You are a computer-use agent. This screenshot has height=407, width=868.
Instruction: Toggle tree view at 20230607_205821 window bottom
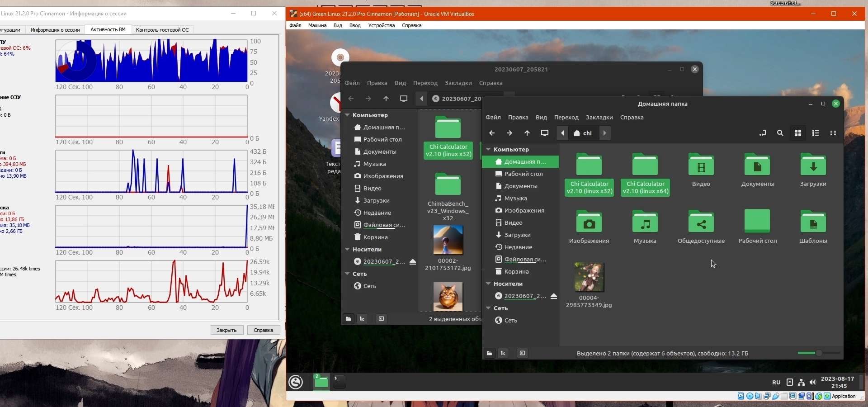coord(362,319)
